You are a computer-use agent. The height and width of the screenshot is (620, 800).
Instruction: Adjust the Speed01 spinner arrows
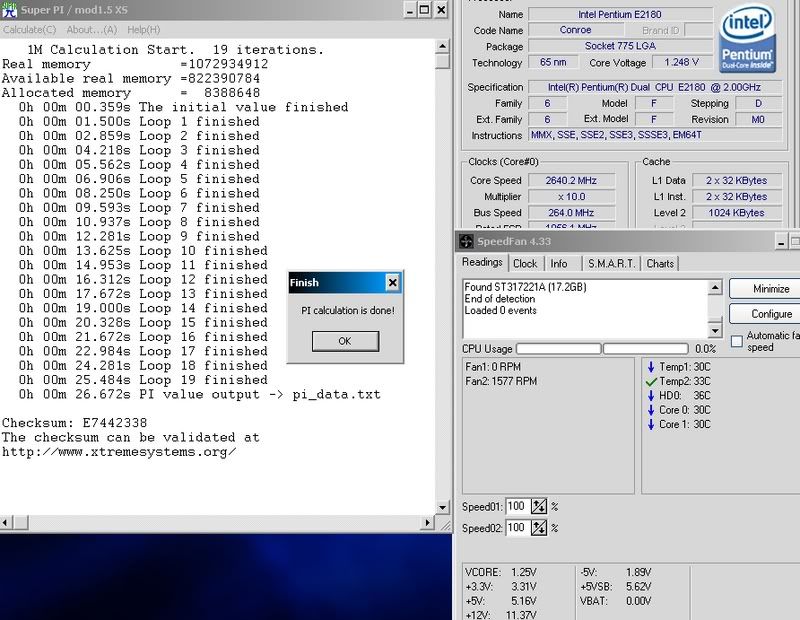(x=539, y=506)
